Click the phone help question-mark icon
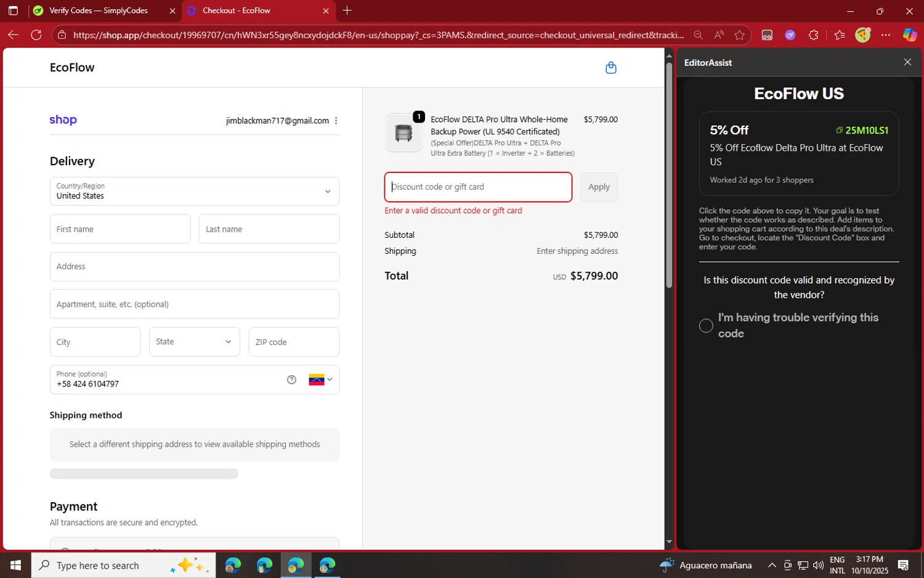 point(292,380)
